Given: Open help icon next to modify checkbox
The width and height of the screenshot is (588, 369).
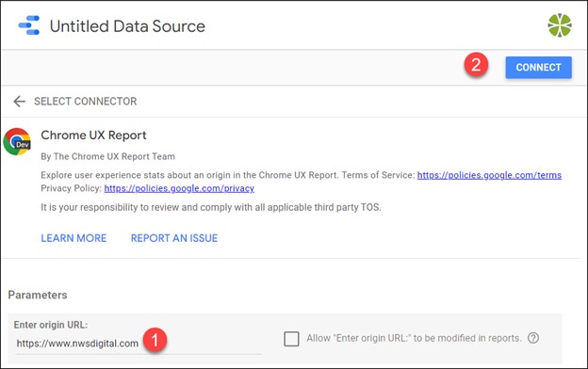Looking at the screenshot, I should click(533, 338).
